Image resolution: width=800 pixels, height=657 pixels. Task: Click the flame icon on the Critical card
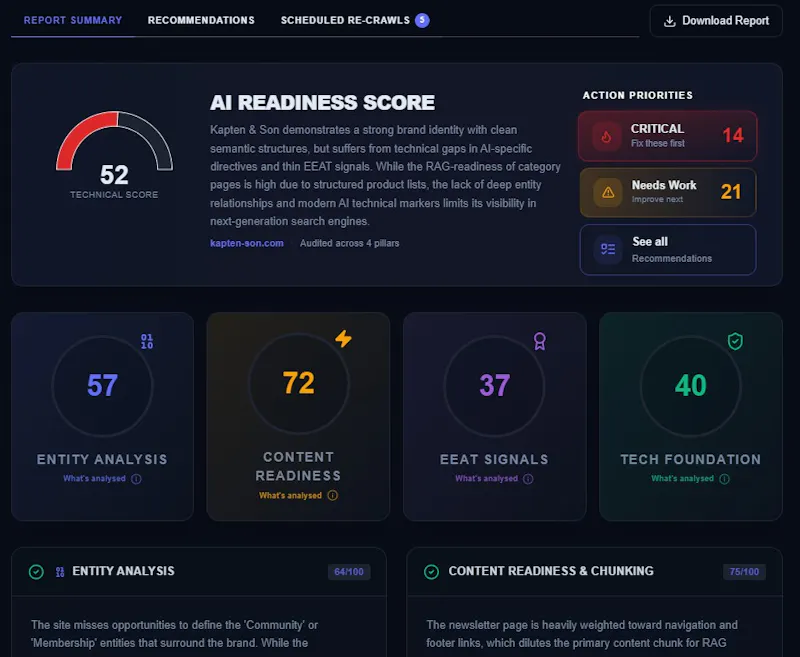(606, 136)
